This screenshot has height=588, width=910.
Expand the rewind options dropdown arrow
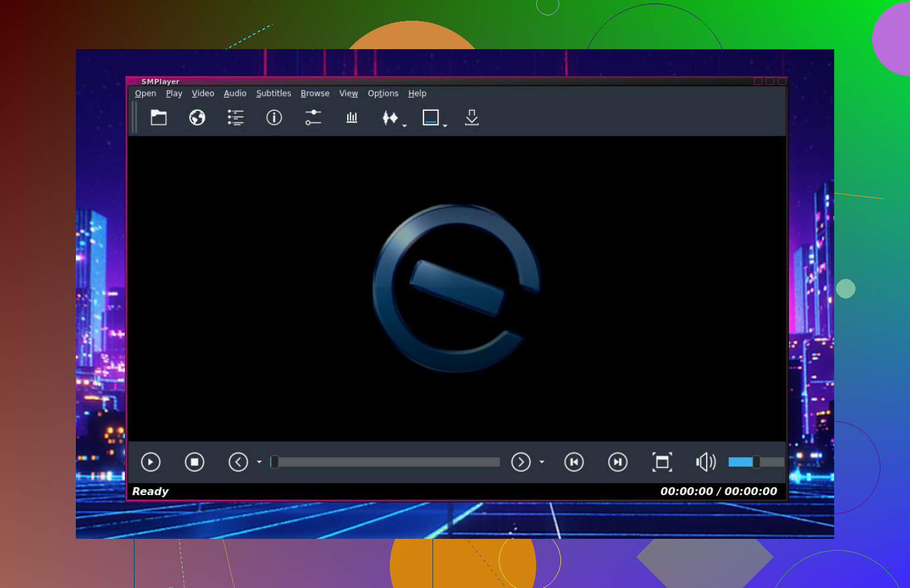[259, 462]
